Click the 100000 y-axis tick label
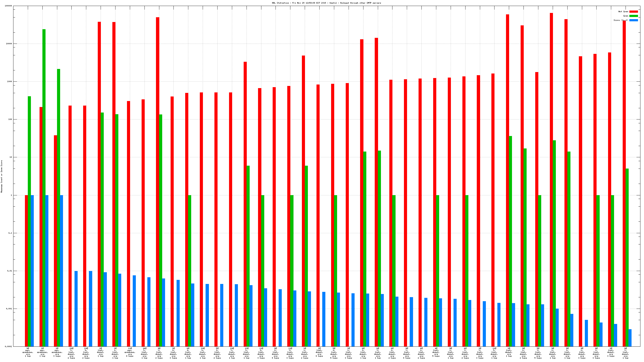The width and height of the screenshot is (644, 362). pos(8,6)
